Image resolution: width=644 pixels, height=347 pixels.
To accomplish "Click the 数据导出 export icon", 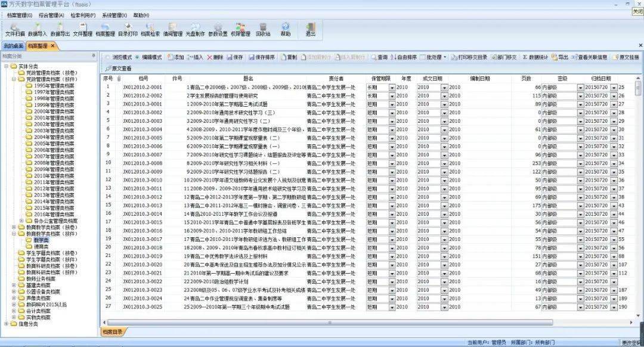I will [x=60, y=30].
